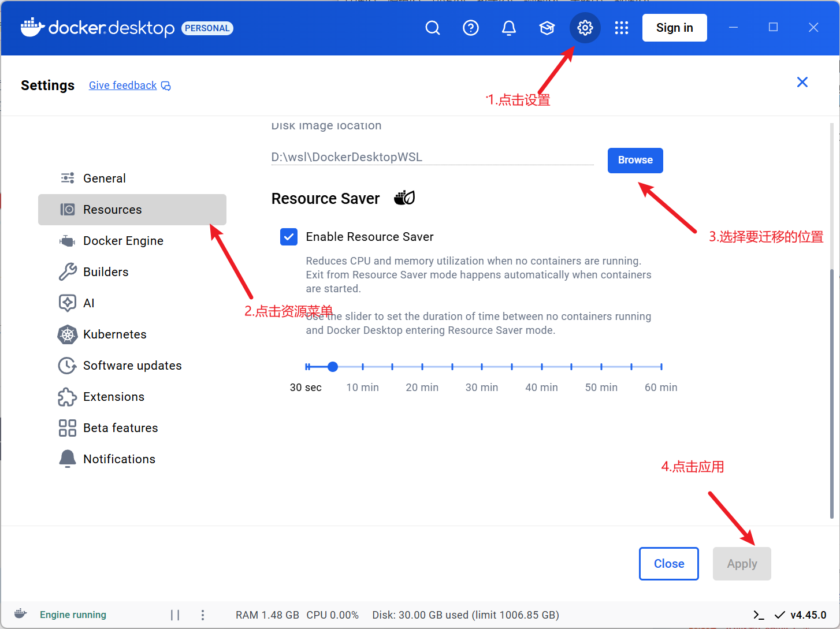Click the PERSONAL plan badge

pos(207,28)
